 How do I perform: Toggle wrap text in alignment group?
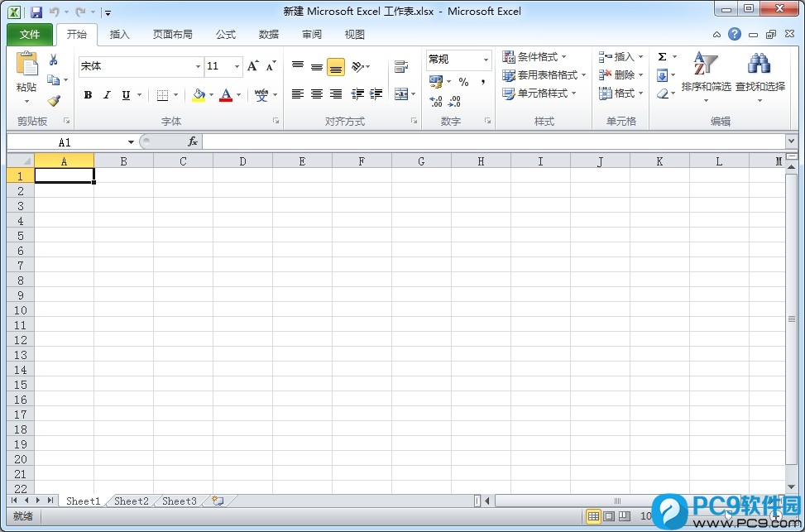pos(401,67)
